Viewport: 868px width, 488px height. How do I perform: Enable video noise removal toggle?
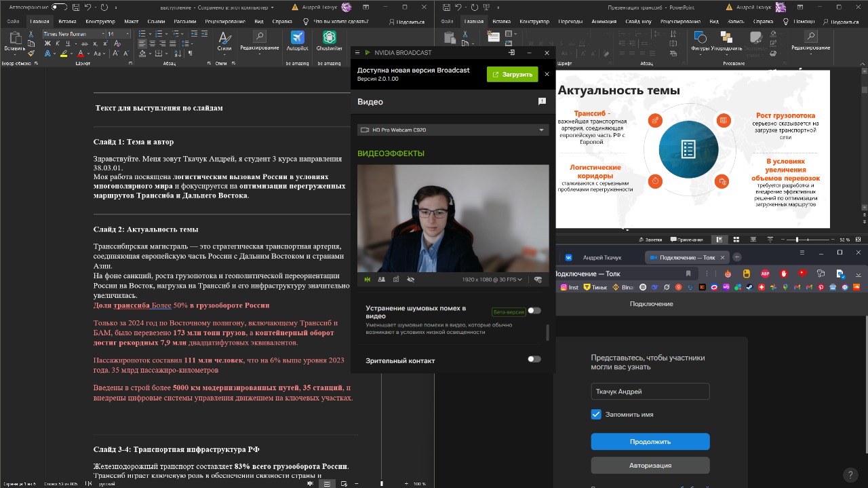pos(534,311)
